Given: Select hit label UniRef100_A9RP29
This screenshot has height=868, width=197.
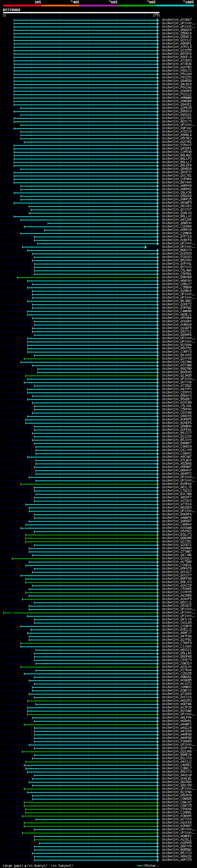Looking at the screenshot, I should [176, 230].
